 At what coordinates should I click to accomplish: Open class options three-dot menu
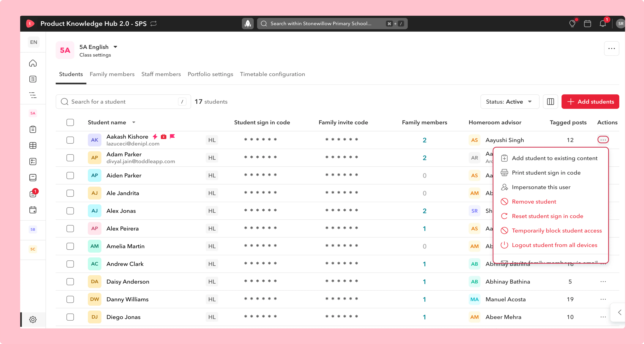point(611,48)
